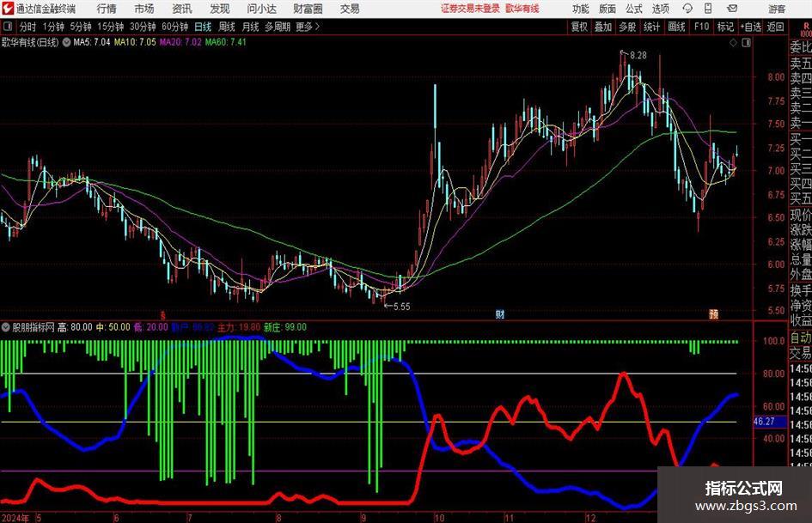Viewport: 812px width, 523px height.
Task: Open the 发现 menu
Action: pyautogui.click(x=220, y=9)
